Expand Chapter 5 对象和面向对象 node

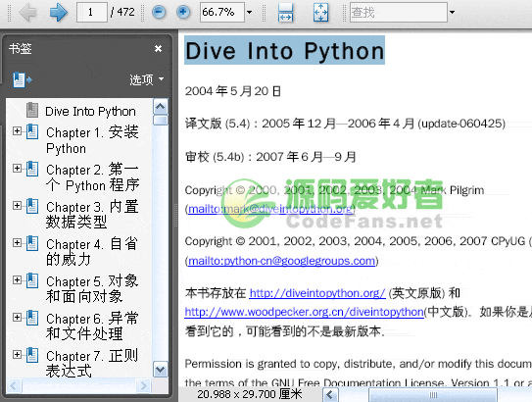pyautogui.click(x=17, y=279)
